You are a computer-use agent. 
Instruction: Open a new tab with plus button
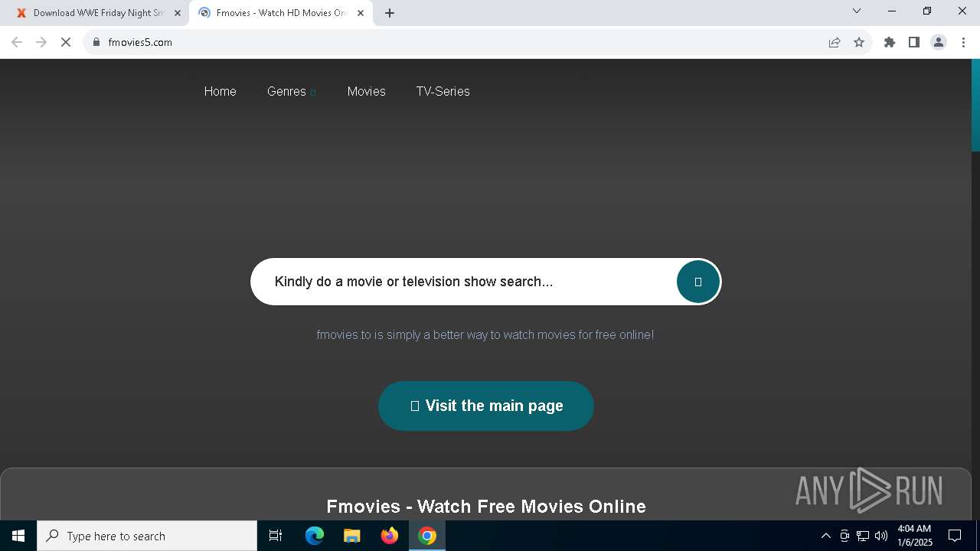[390, 13]
